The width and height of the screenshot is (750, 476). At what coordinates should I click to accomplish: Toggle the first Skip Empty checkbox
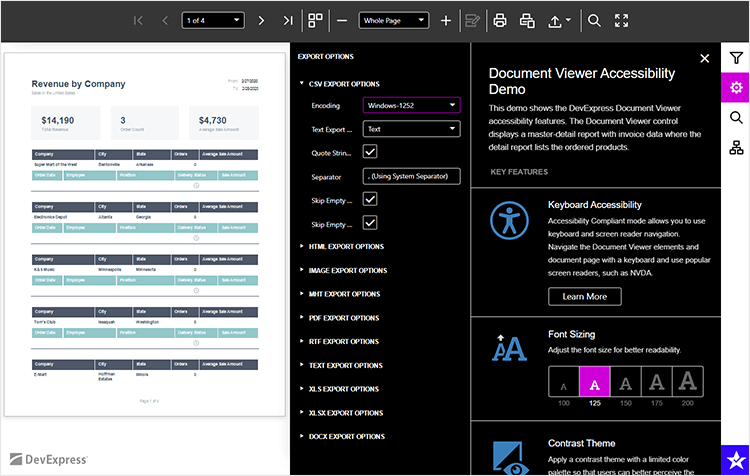(370, 199)
